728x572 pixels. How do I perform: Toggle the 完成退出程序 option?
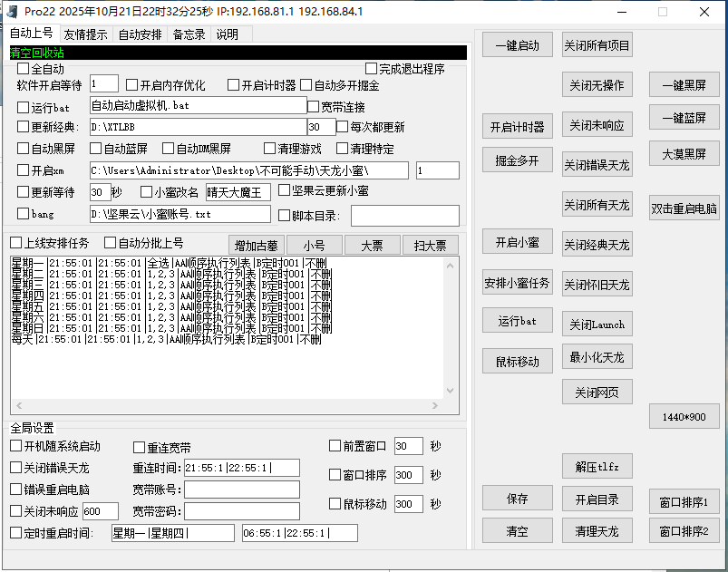[x=370, y=68]
